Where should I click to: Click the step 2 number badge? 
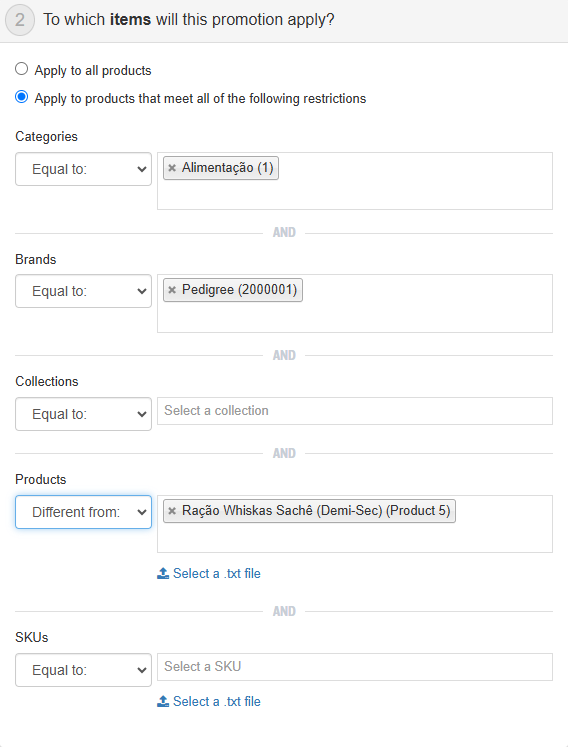click(x=20, y=20)
